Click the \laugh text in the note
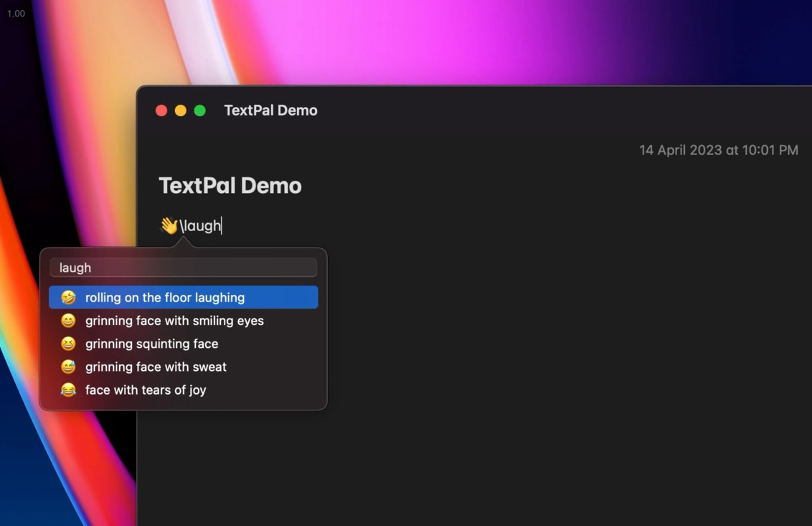Screen dimensions: 812x526 coord(200,226)
